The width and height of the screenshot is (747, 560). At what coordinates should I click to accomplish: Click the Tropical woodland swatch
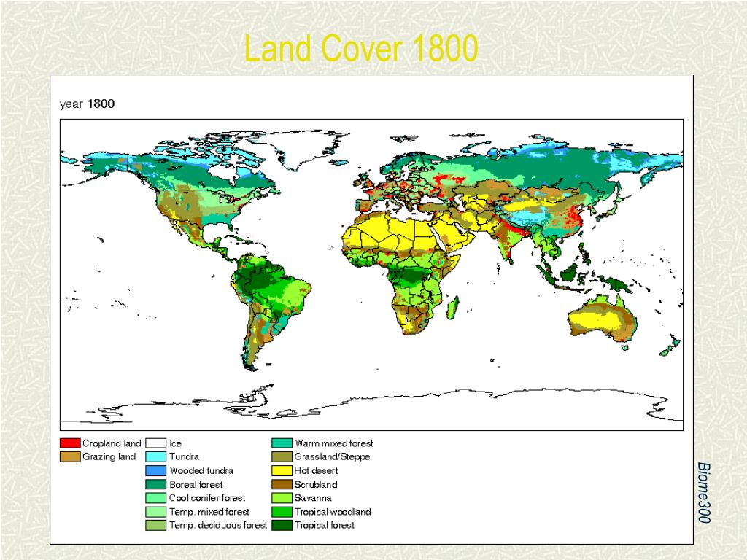[x=282, y=512]
